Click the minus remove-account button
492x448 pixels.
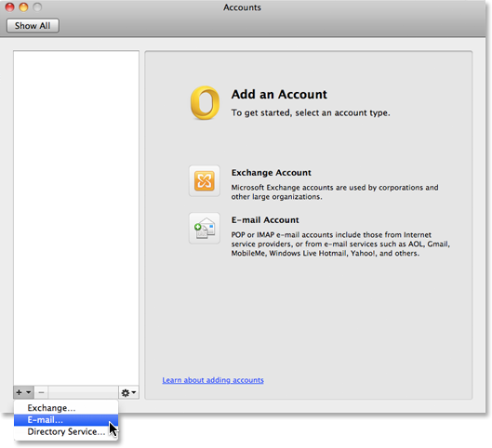tap(41, 392)
